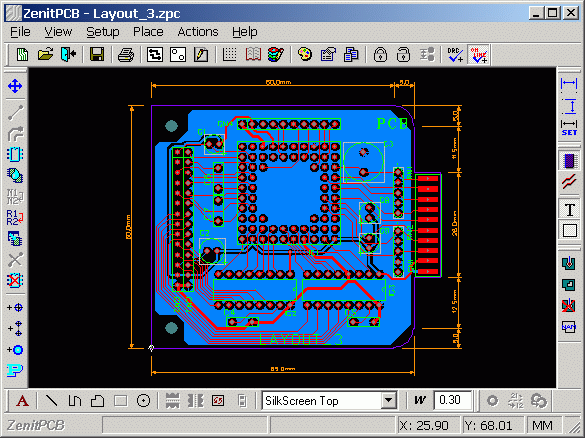Click the Print icon in toolbar
Viewport: 585px width, 438px height.
pos(126,55)
